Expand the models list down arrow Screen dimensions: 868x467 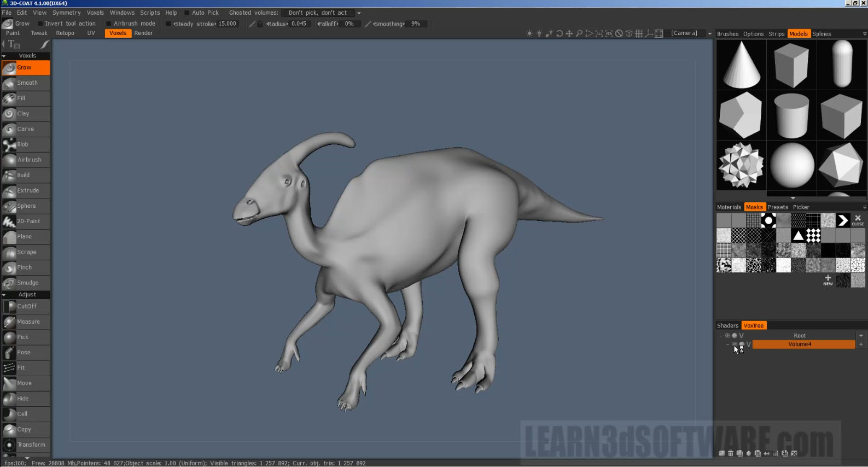click(793, 198)
